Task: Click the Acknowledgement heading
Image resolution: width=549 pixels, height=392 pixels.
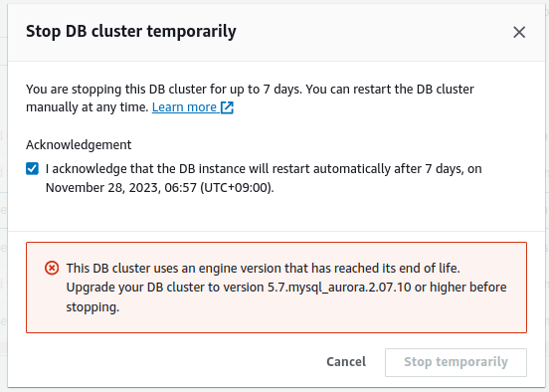Action: coord(79,144)
